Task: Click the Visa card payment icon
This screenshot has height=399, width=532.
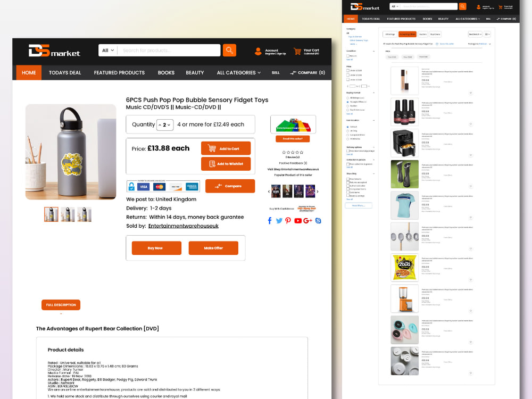Action: [x=144, y=187]
